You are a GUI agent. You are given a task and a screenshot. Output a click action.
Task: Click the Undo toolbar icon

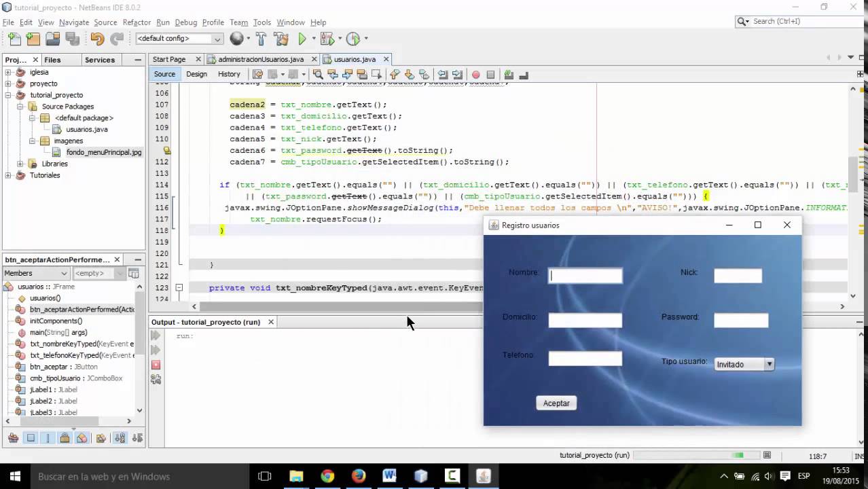[97, 39]
